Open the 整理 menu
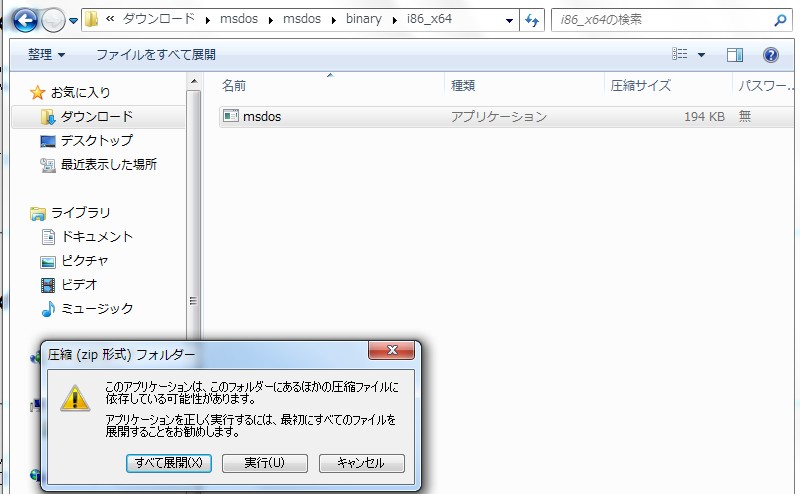Image resolution: width=800 pixels, height=494 pixels. tap(46, 54)
